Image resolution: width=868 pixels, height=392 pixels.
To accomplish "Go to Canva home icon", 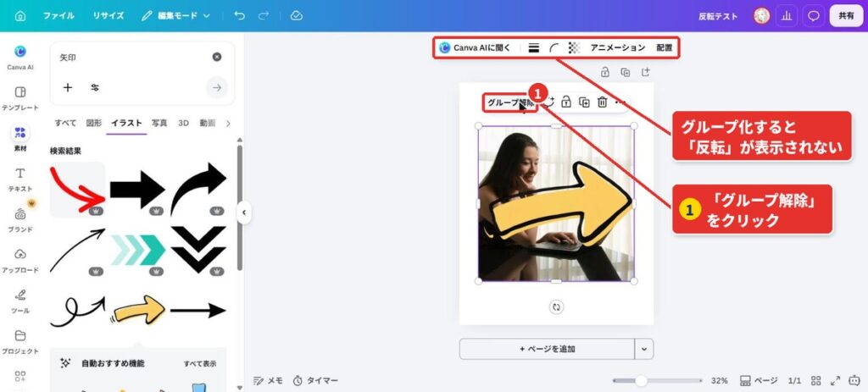I will 20,16.
